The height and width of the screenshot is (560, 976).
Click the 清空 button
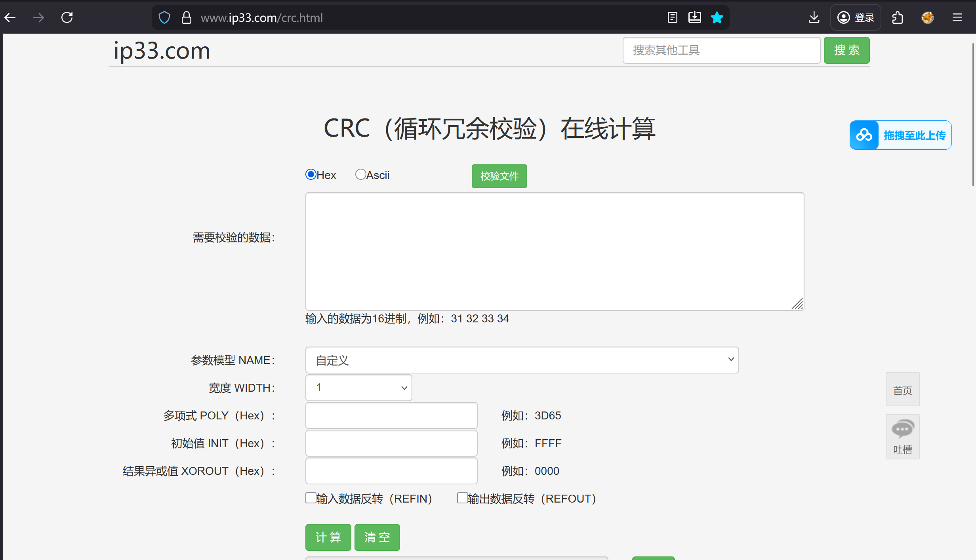click(x=377, y=537)
